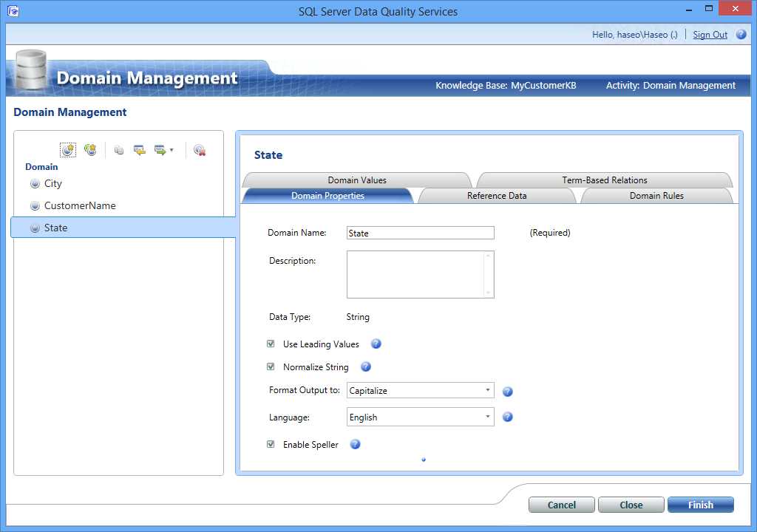Screen dimensions: 757x532
Task: Click the Domain Management database logo
Action: [x=31, y=70]
